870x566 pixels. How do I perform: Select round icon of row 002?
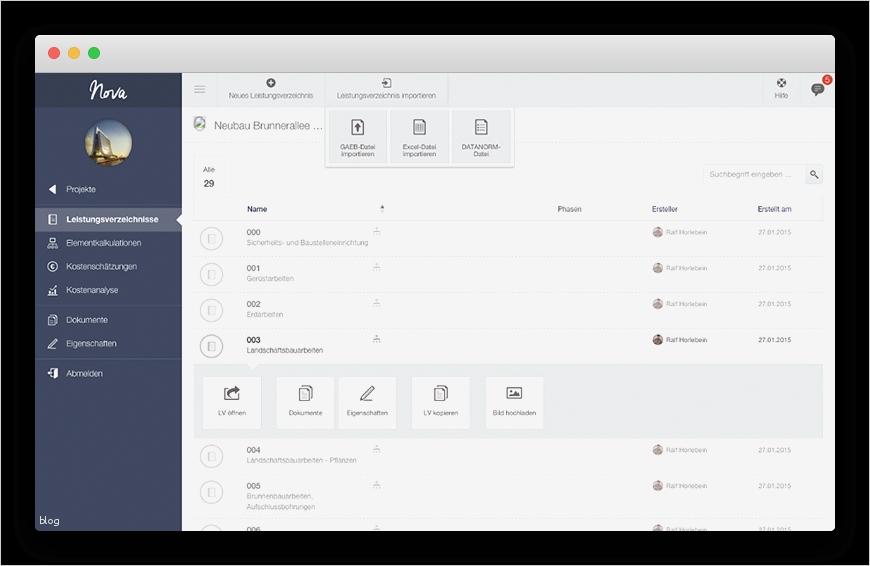211,310
